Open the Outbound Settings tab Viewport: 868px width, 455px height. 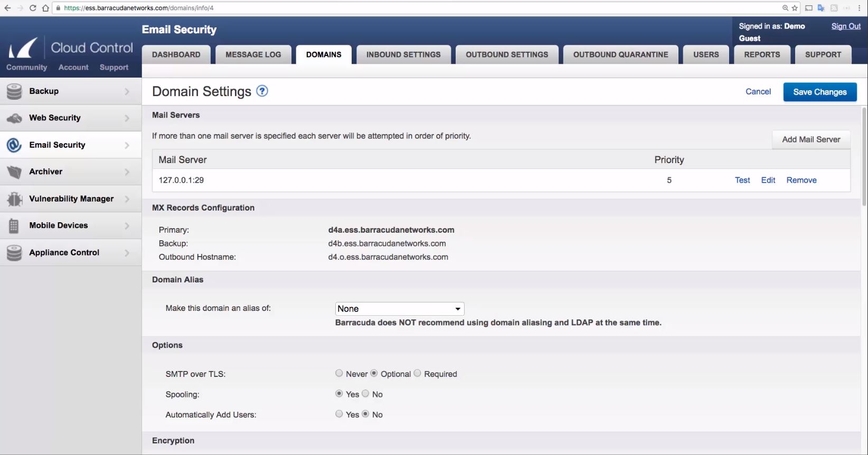click(x=507, y=54)
